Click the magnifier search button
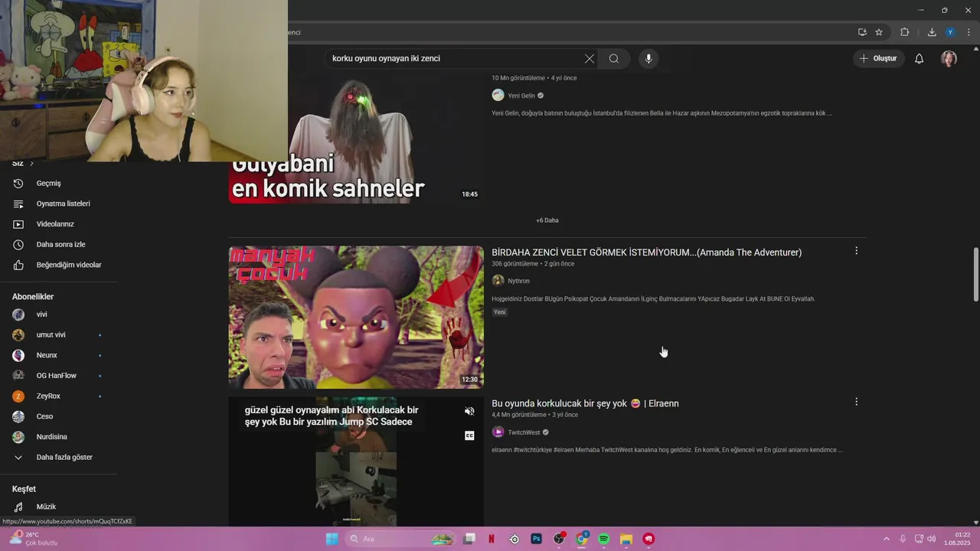This screenshot has height=551, width=980. coord(614,58)
